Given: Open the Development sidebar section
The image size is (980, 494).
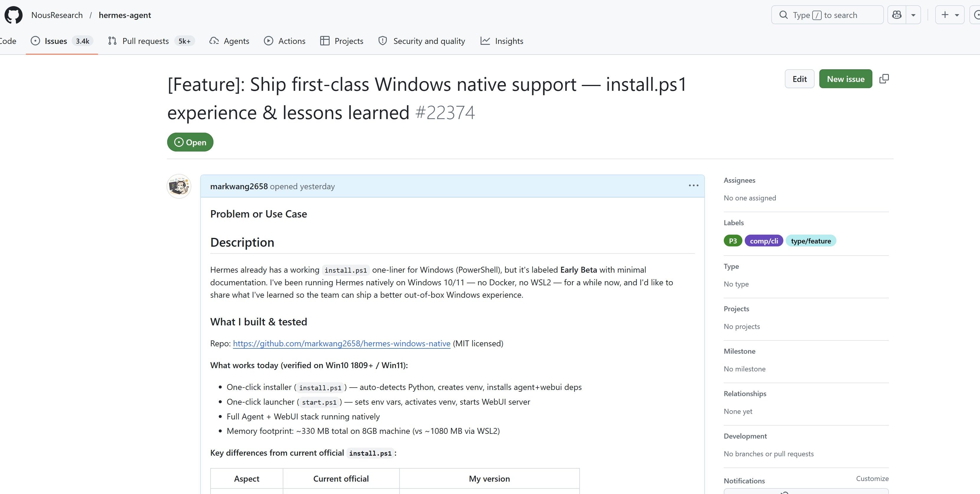Looking at the screenshot, I should click(x=745, y=436).
